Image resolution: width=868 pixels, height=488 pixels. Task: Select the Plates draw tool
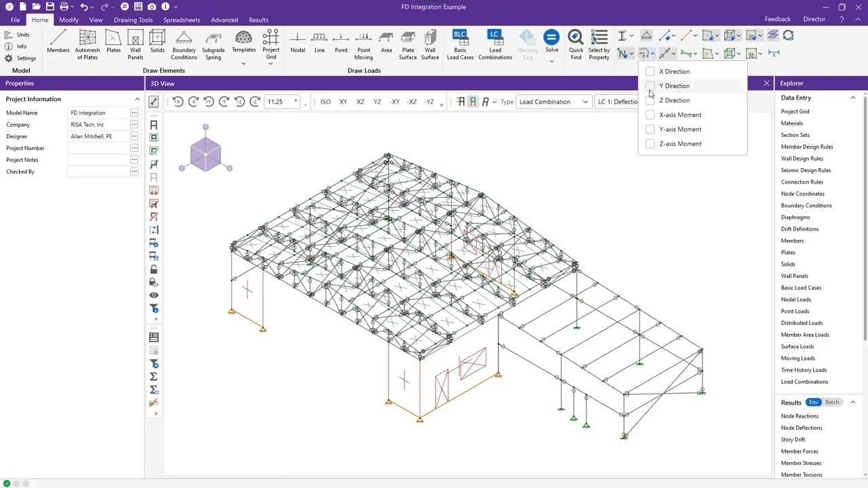[113, 42]
